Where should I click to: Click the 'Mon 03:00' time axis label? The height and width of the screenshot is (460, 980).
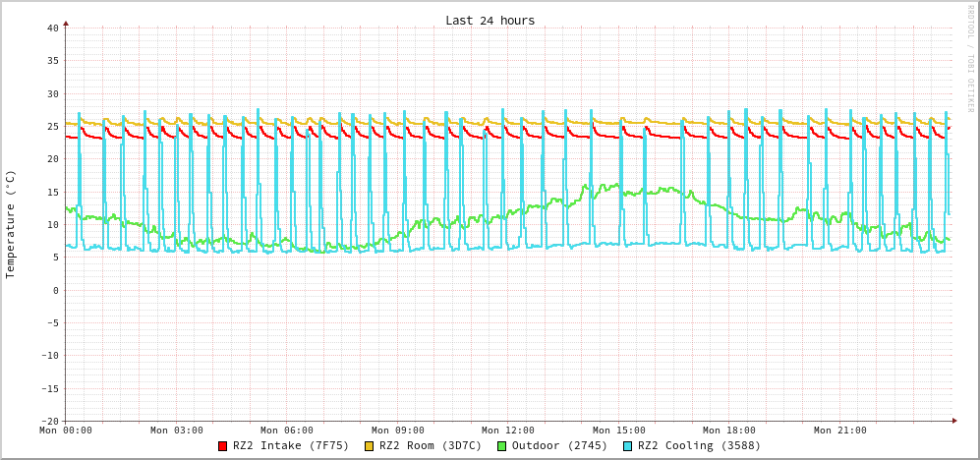[x=176, y=430]
